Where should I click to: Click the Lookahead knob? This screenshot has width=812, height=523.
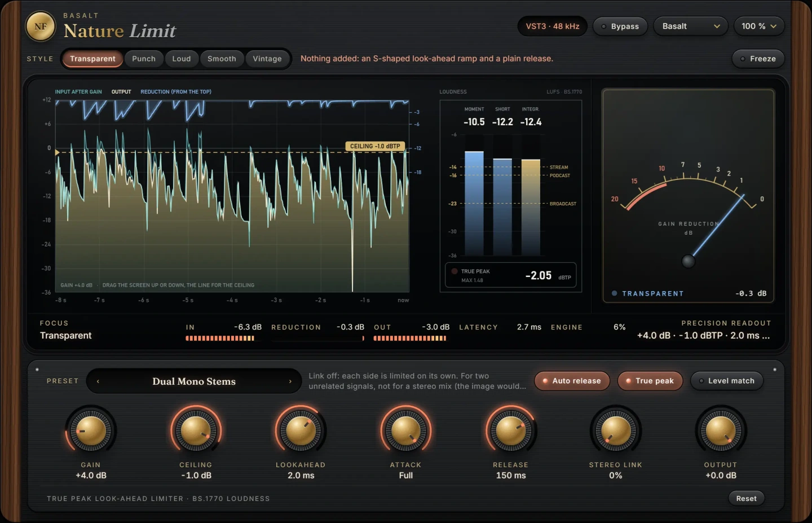(x=301, y=431)
